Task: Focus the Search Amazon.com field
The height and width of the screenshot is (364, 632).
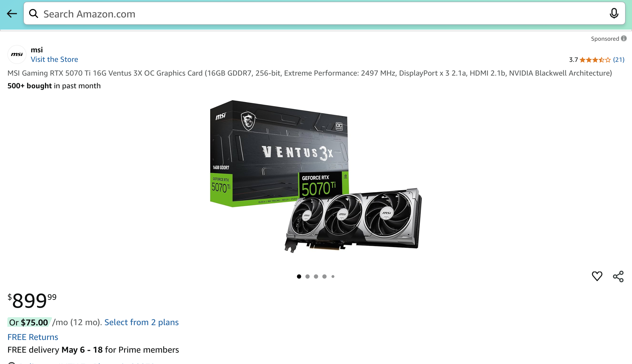Action: point(324,13)
